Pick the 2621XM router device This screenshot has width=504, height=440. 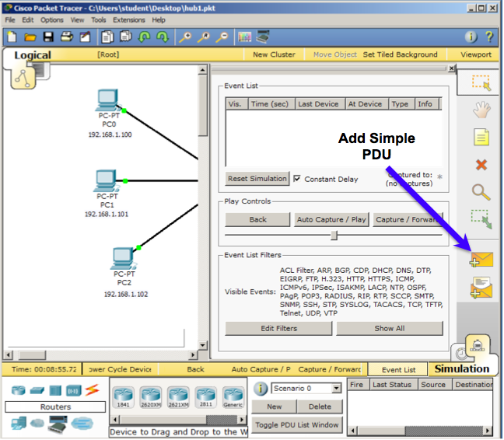tap(178, 397)
